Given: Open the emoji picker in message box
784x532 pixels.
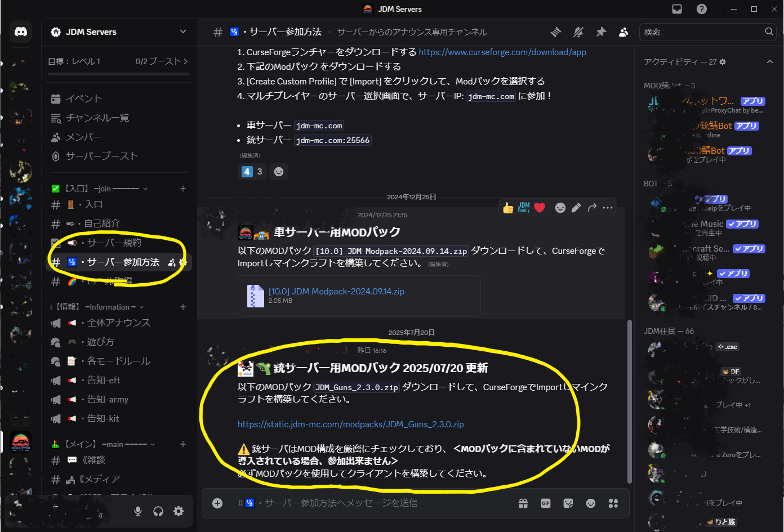Looking at the screenshot, I should coord(591,503).
